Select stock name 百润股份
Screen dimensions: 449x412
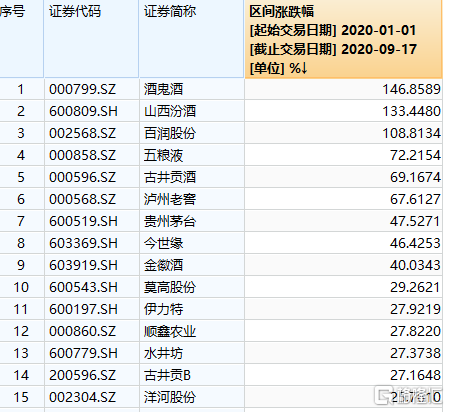[x=170, y=133]
